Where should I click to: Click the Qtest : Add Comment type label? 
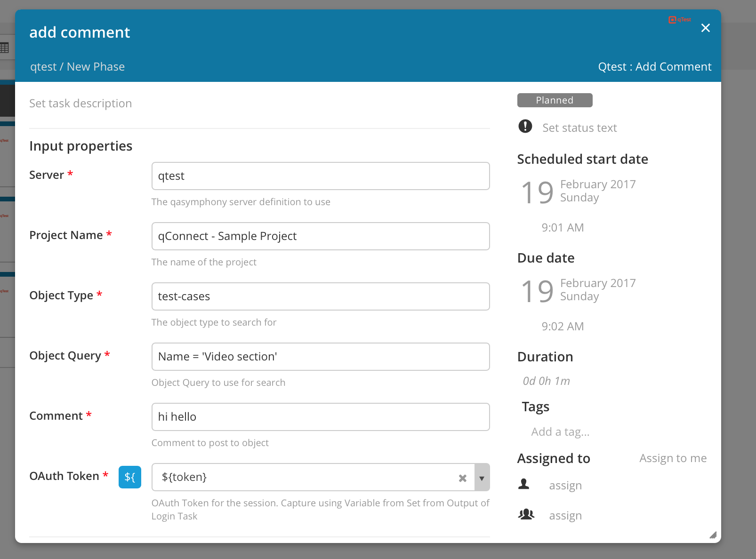tap(654, 67)
